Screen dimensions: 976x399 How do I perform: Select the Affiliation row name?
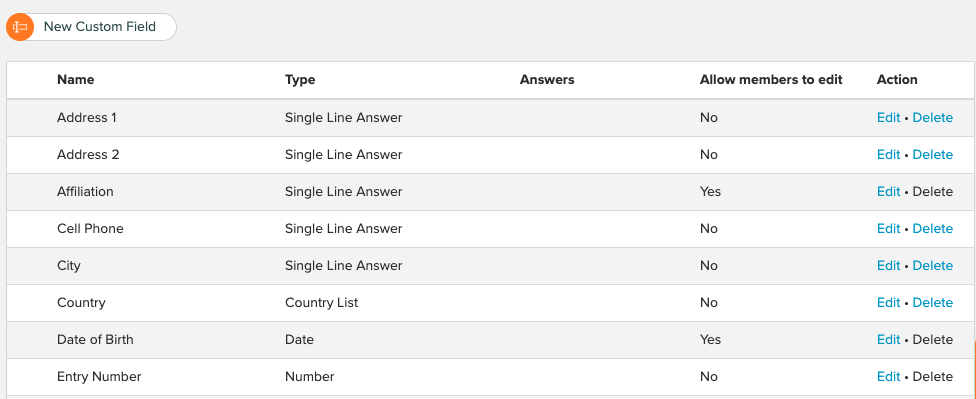pyautogui.click(x=85, y=192)
